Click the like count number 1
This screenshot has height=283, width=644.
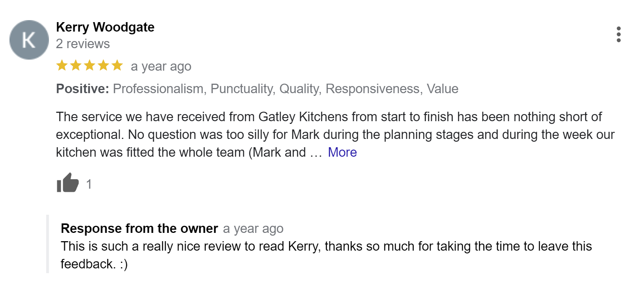89,184
